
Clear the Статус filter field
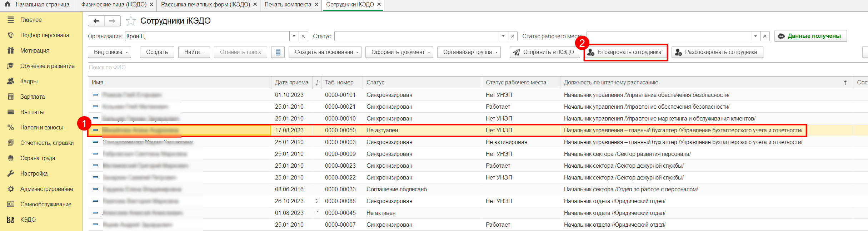tap(513, 36)
